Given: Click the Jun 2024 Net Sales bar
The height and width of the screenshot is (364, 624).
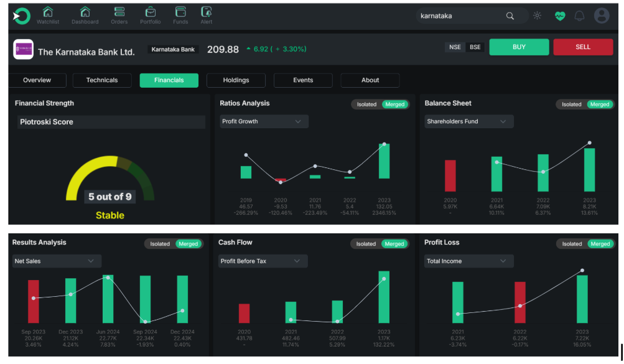Looking at the screenshot, I should click(x=108, y=299).
